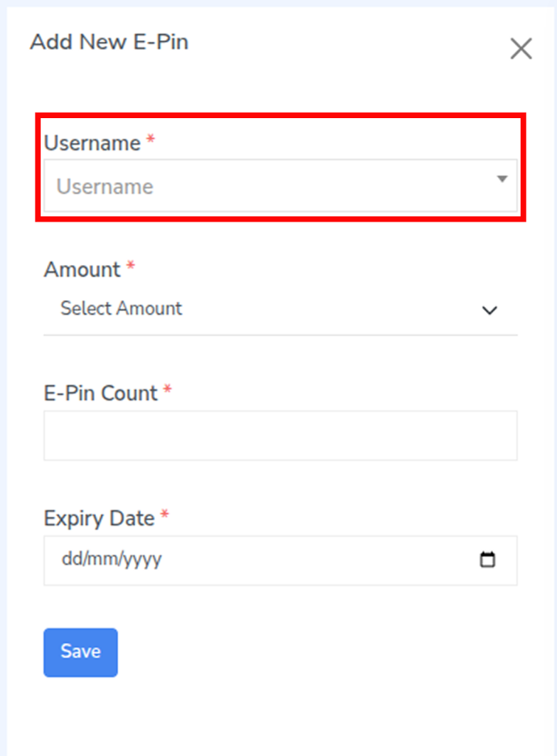Click the Username field label
557x756 pixels.
point(92,143)
